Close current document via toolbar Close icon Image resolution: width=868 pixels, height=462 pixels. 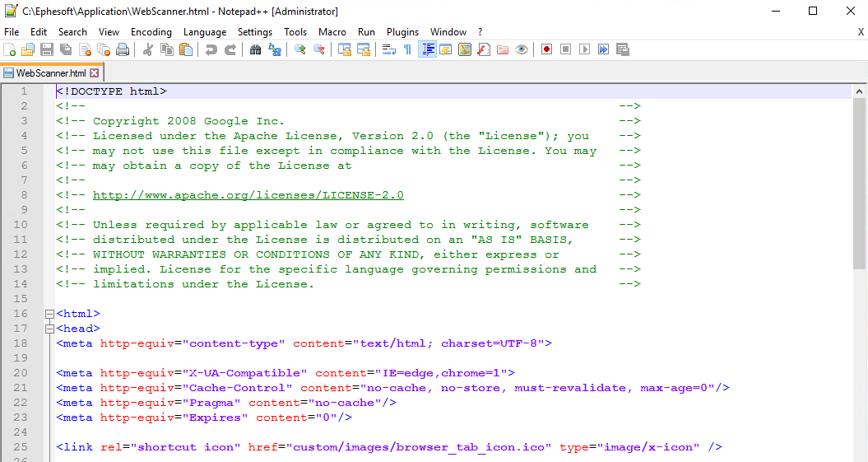coord(85,50)
